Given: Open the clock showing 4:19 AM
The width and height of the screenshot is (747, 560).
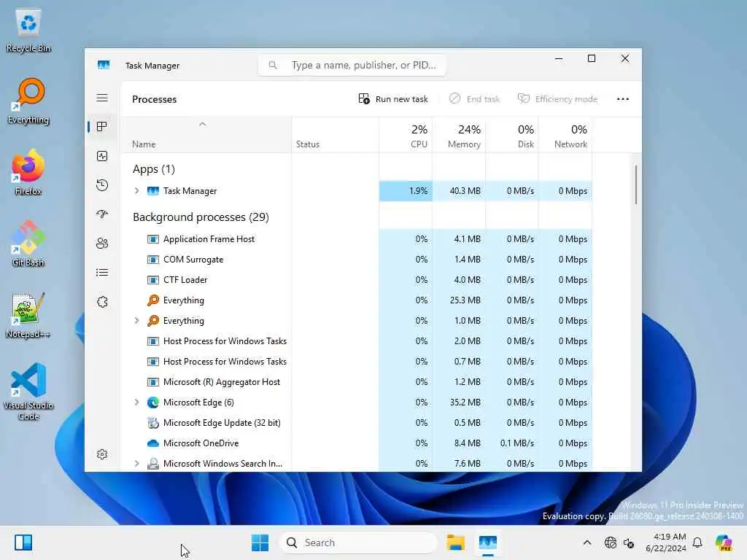Looking at the screenshot, I should point(666,542).
